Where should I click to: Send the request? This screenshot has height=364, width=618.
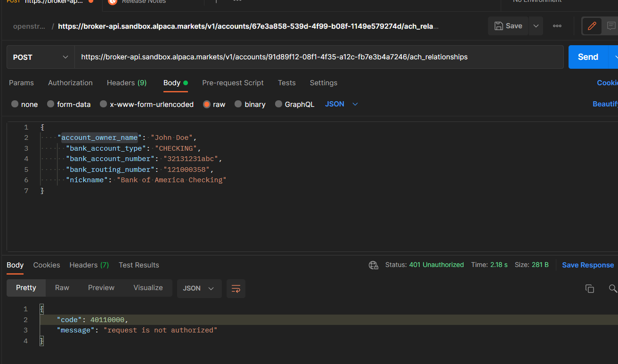(x=588, y=57)
